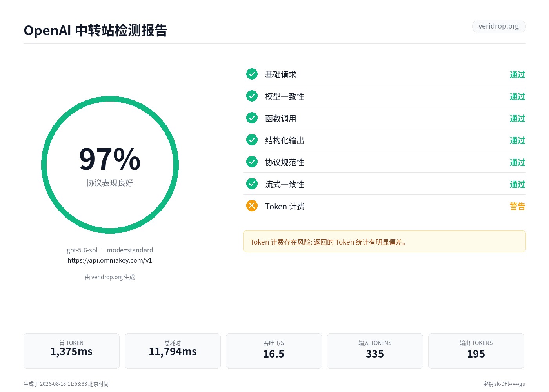Click the 警告 status label for Token 计费
549x392 pixels.
[517, 206]
